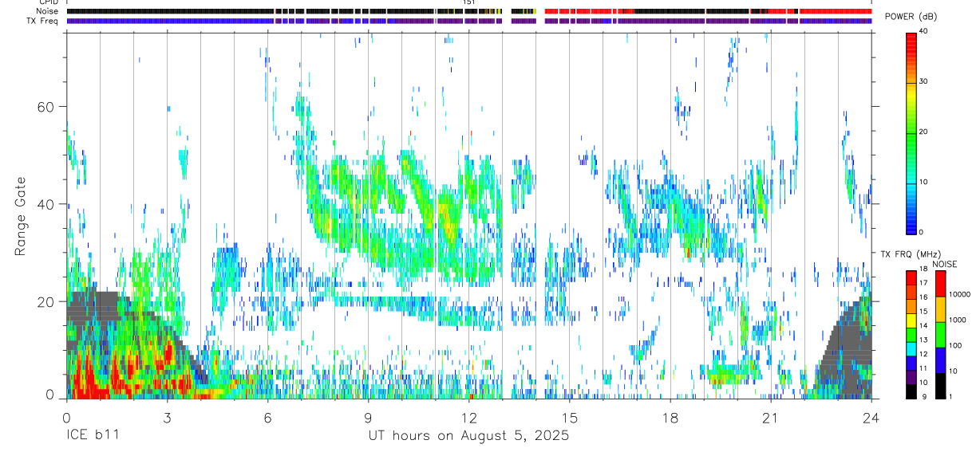Screen dimensions: 980x452
Task: Click the POWER (dB) colorbar gradient
Action: 911,132
